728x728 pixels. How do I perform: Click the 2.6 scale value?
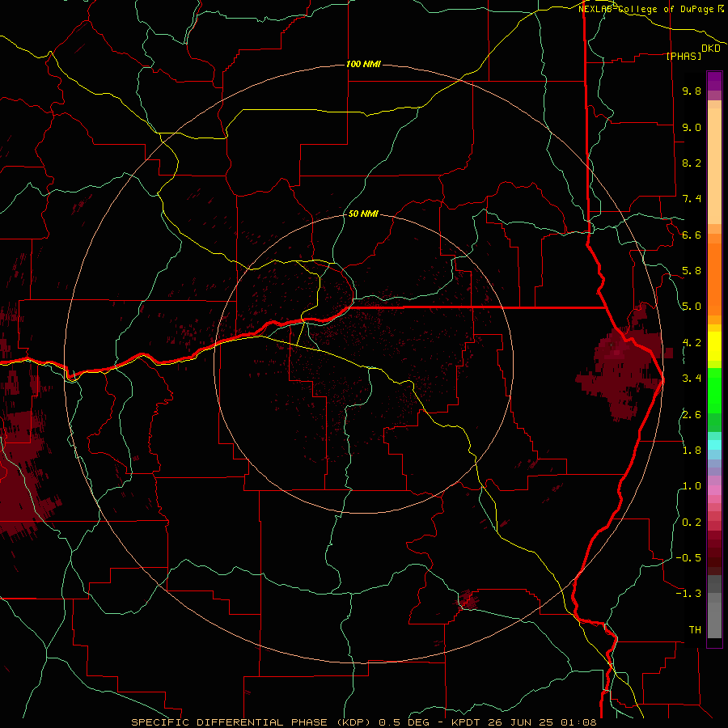coord(692,415)
